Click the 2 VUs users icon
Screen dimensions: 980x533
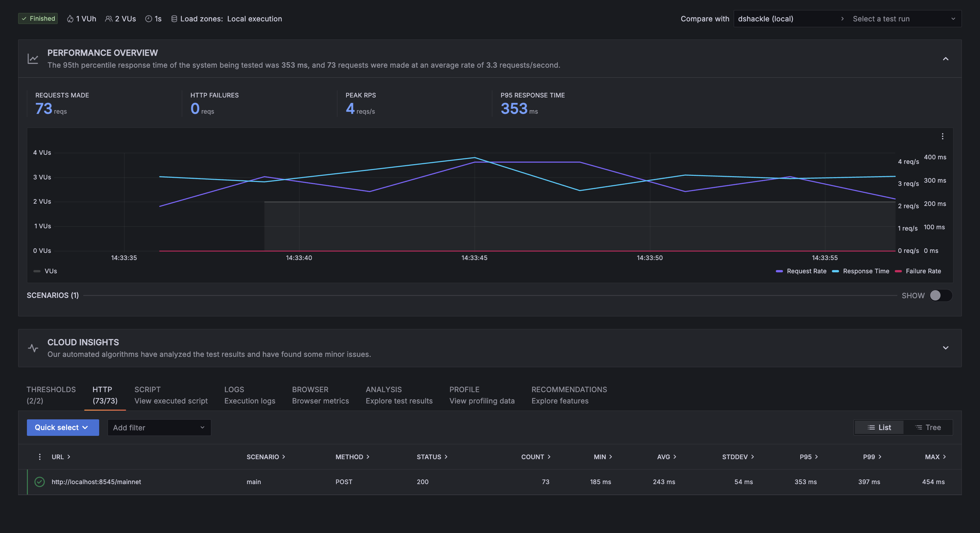pos(109,19)
